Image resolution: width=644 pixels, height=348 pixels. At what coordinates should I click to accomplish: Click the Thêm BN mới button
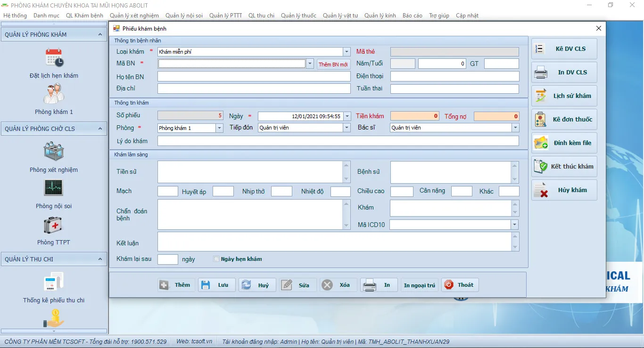333,65
